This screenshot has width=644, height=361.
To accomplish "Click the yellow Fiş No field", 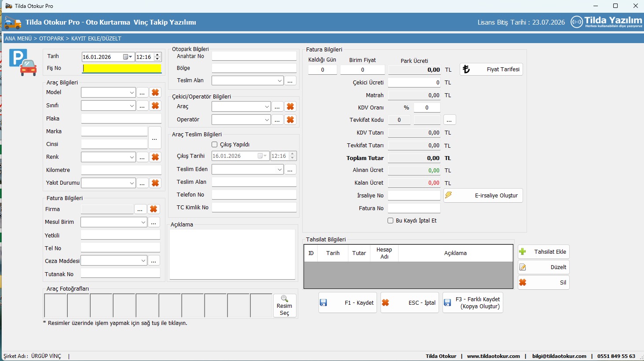I will [x=122, y=69].
